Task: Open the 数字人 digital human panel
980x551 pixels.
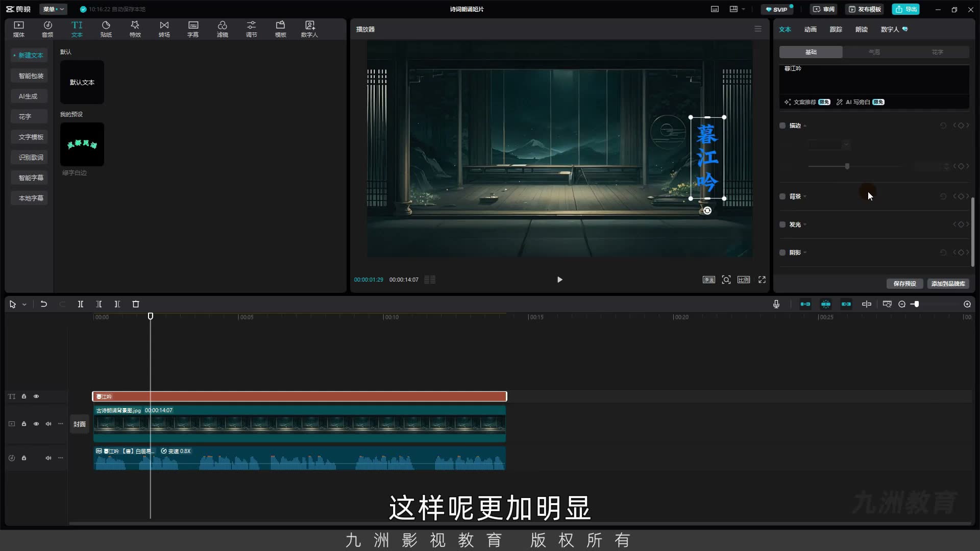Action: pyautogui.click(x=309, y=29)
